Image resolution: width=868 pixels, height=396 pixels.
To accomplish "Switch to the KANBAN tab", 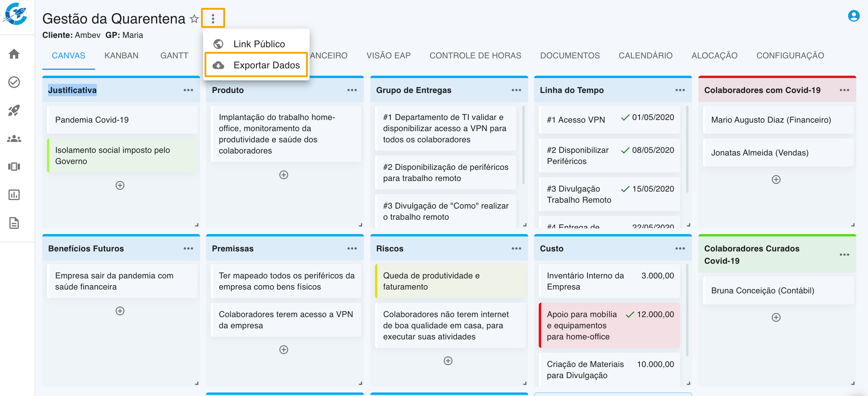I will [x=121, y=55].
